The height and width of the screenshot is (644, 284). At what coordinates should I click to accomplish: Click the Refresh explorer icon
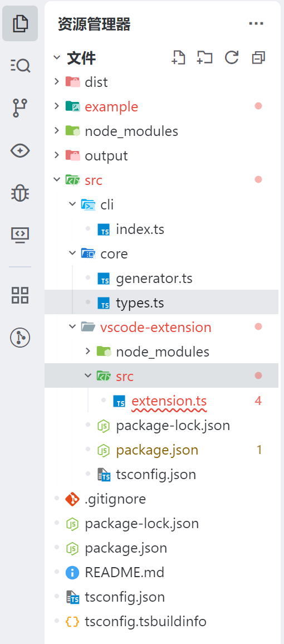pyautogui.click(x=232, y=58)
